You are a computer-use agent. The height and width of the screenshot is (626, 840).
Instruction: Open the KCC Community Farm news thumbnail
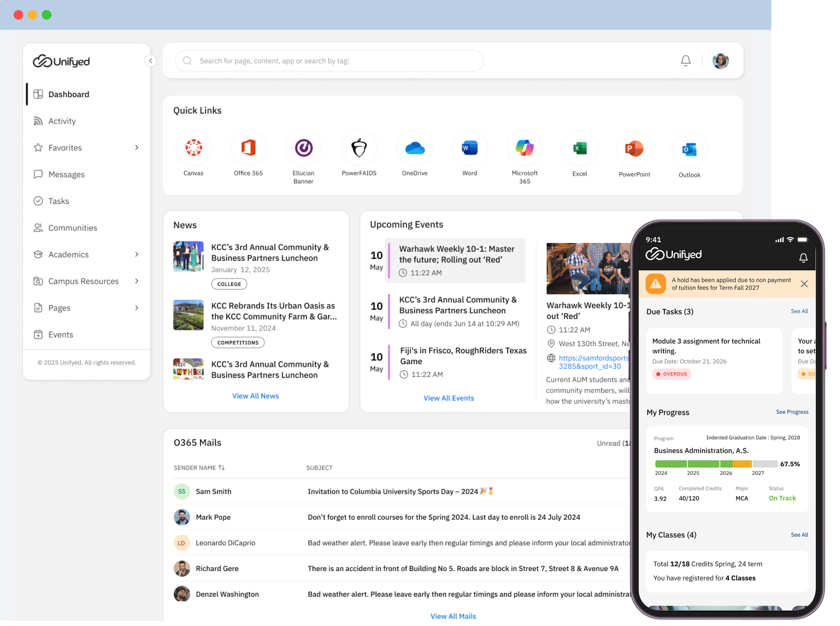pyautogui.click(x=188, y=316)
